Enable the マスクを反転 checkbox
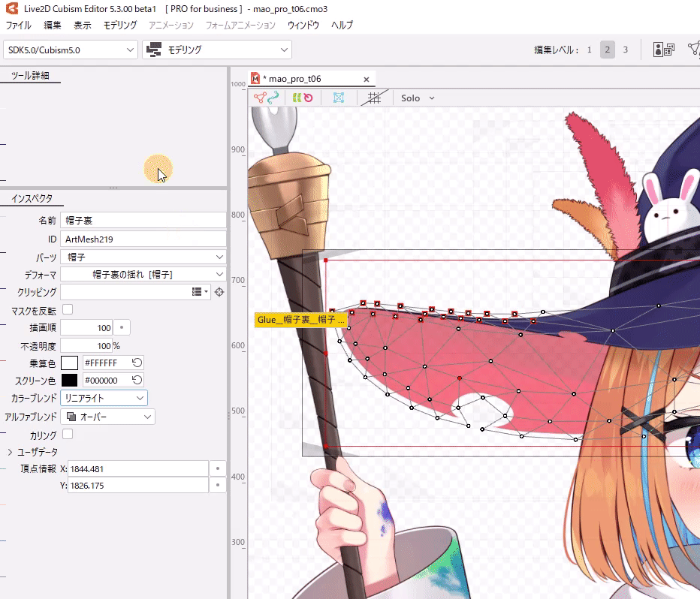Viewport: 700px width, 599px height. [68, 309]
